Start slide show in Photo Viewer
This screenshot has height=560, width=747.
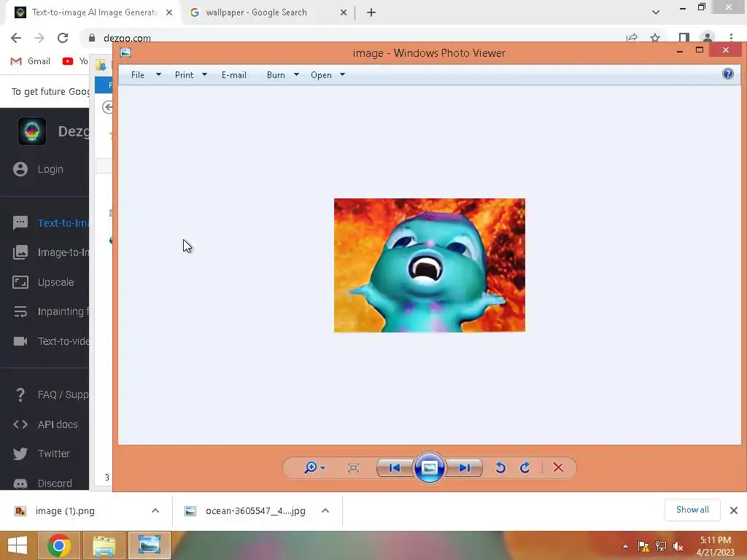(x=429, y=467)
